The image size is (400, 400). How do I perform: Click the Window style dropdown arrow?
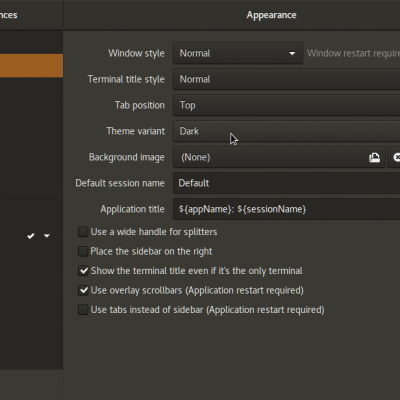292,53
